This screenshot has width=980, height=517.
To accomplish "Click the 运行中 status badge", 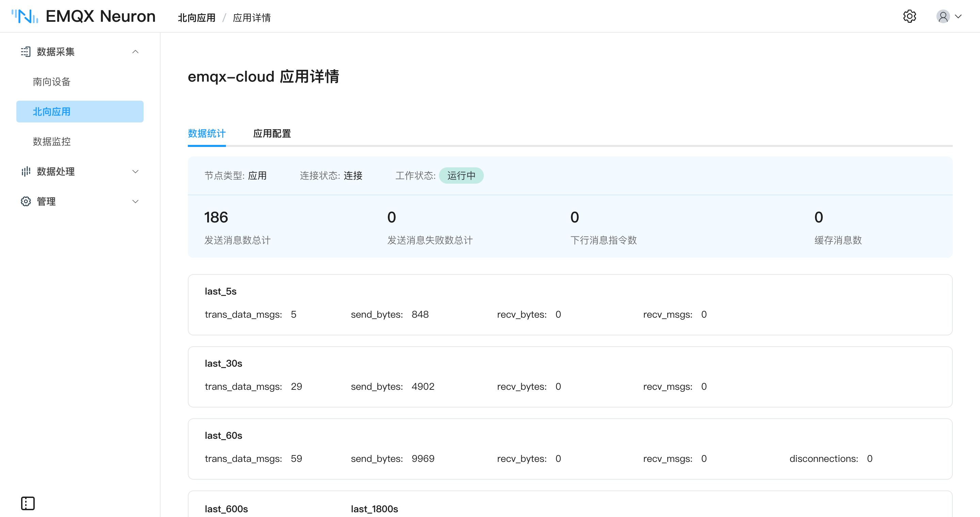I will click(461, 176).
